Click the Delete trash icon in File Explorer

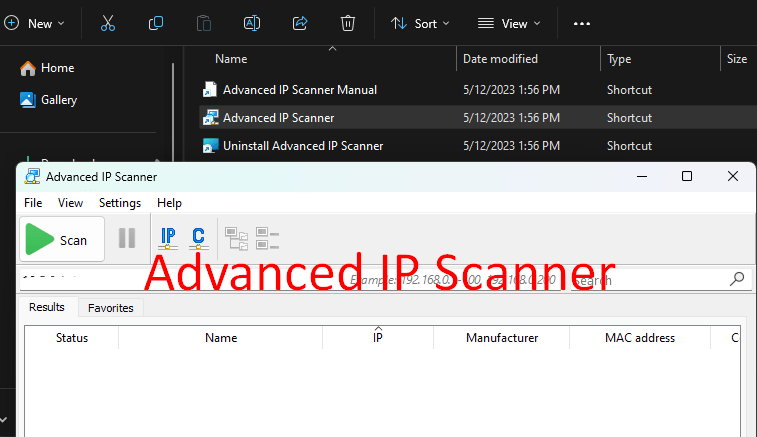click(348, 23)
